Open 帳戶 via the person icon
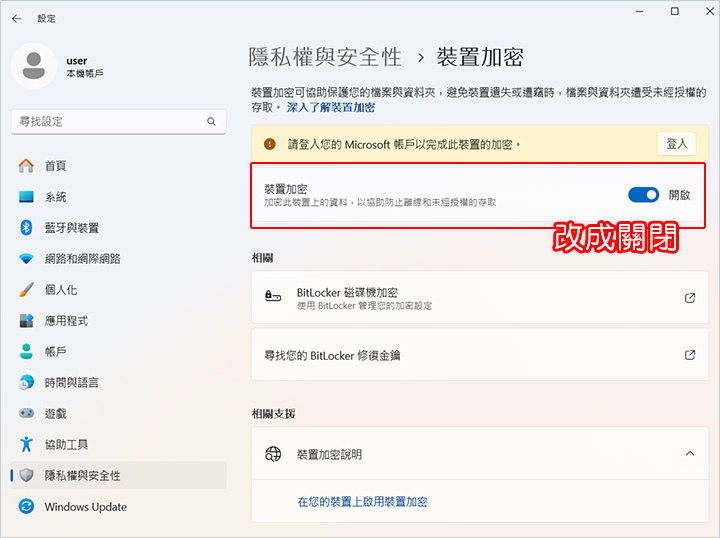 [x=26, y=351]
